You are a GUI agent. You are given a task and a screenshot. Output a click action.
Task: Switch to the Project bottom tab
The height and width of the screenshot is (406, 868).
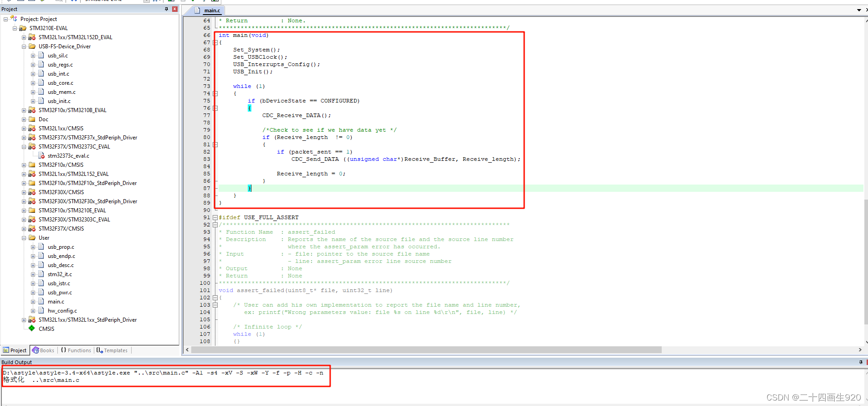pos(15,350)
